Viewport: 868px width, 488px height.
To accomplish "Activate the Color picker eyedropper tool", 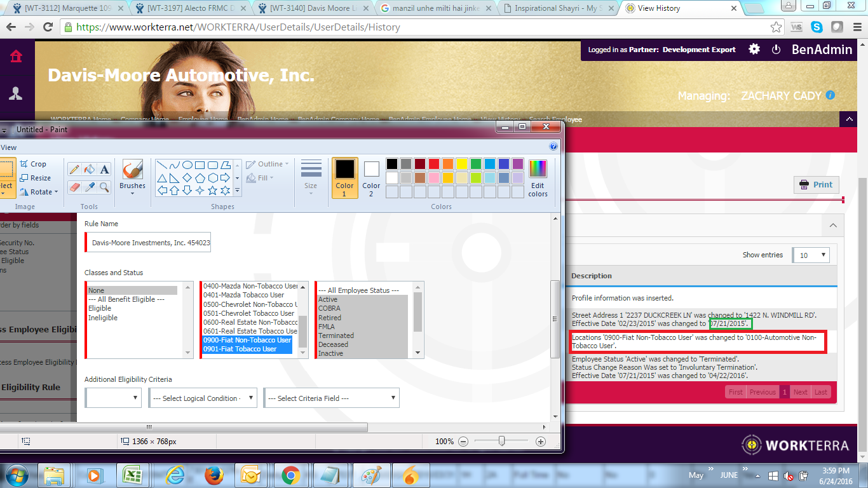I will [90, 187].
